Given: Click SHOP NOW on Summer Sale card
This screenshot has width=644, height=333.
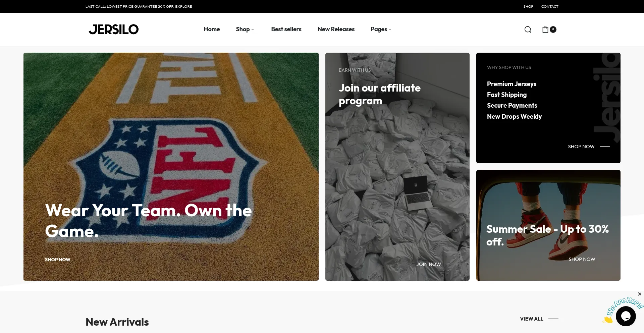Looking at the screenshot, I should [x=589, y=259].
